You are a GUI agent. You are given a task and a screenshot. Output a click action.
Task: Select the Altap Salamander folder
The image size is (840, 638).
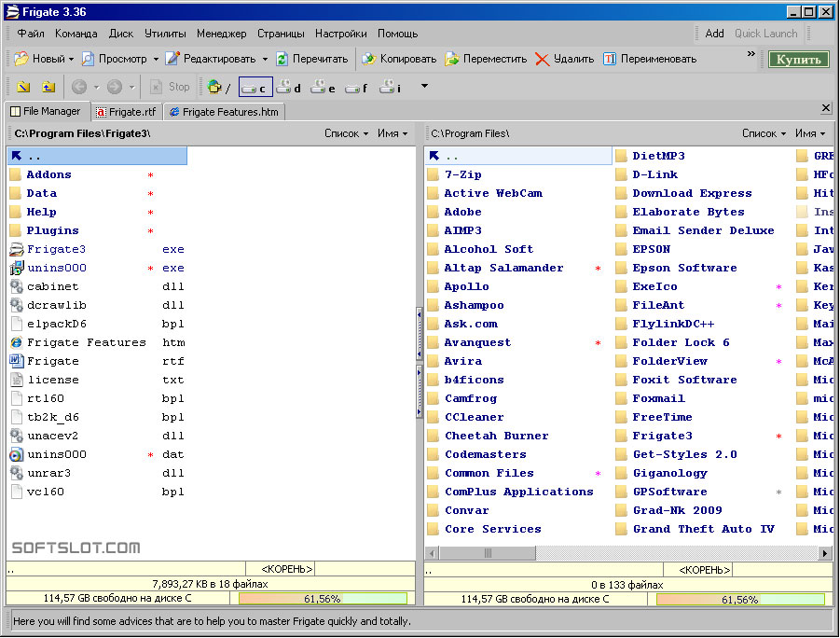click(503, 268)
